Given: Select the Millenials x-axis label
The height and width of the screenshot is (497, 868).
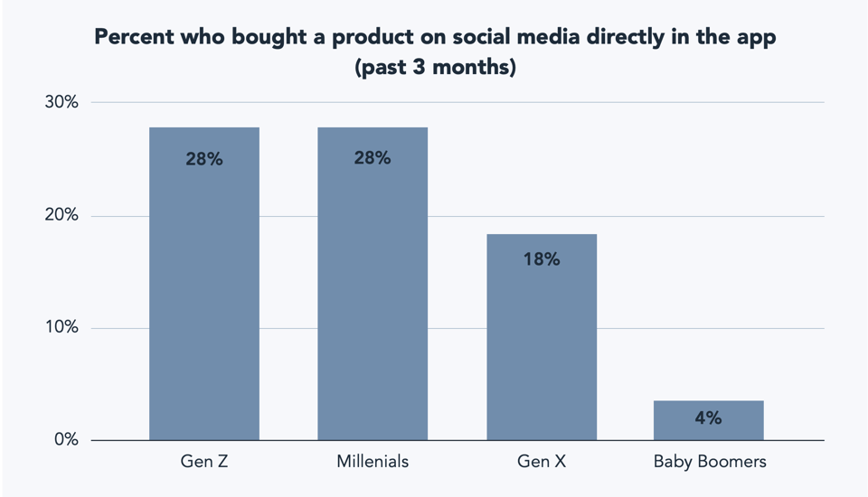Looking at the screenshot, I should pos(373,462).
